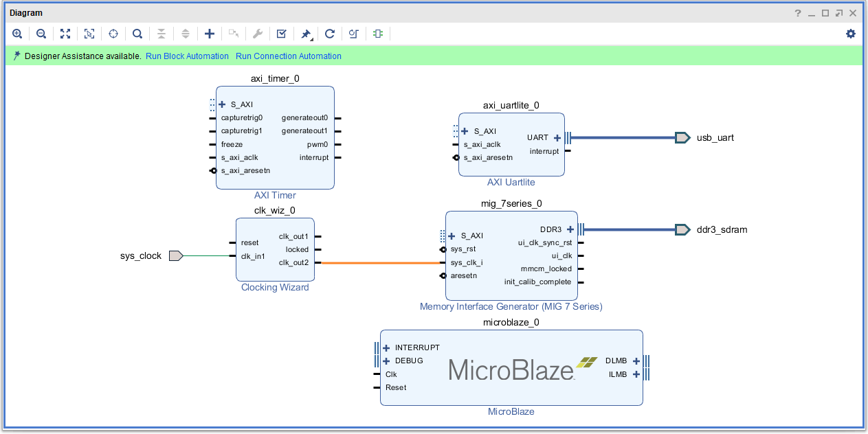
Task: Click Run Block Automation link
Action: coord(187,56)
